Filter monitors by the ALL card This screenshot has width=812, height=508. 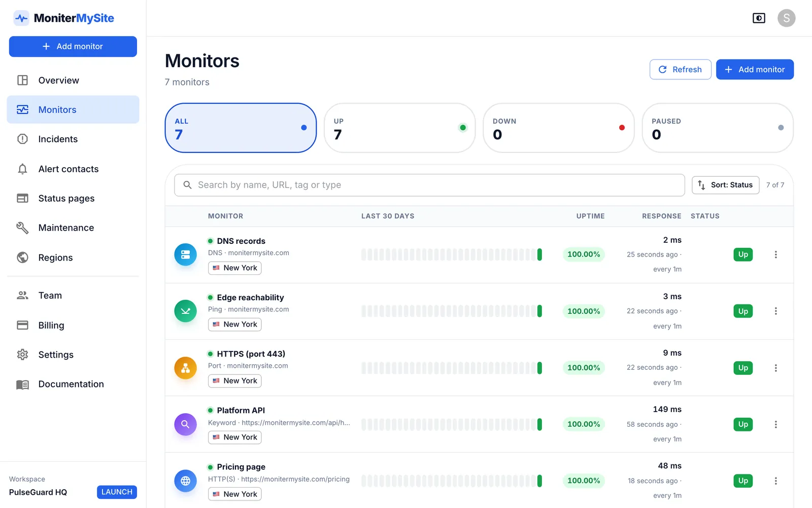241,128
